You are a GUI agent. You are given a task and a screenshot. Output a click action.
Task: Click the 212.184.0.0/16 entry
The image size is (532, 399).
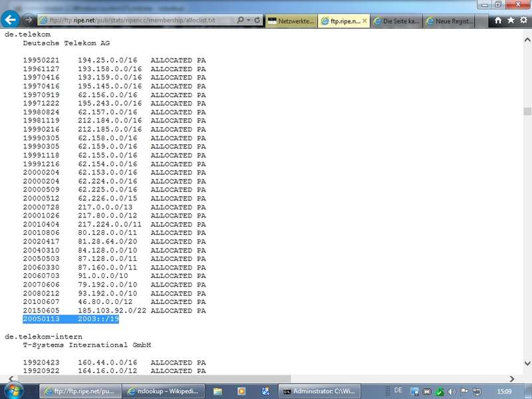coord(110,120)
